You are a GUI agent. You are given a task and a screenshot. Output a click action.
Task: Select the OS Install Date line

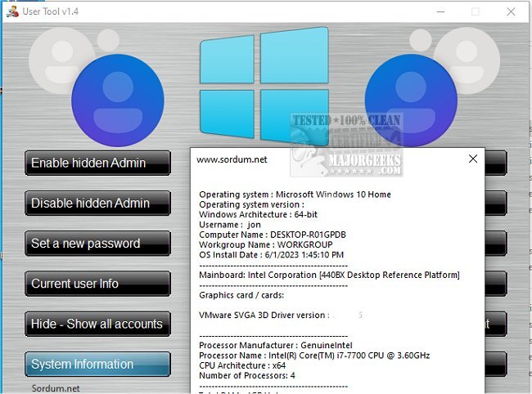tap(272, 255)
